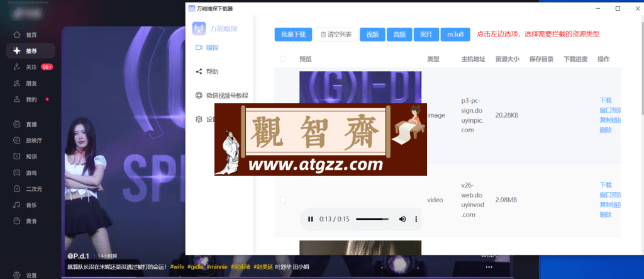This screenshot has width=644, height=279.
Task: Check the video row checkbox
Action: 283,200
